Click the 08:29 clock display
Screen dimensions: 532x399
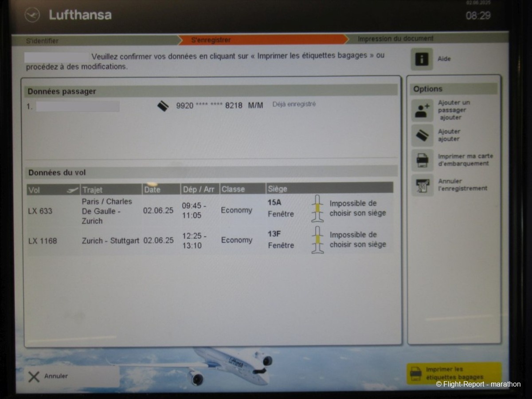[478, 16]
